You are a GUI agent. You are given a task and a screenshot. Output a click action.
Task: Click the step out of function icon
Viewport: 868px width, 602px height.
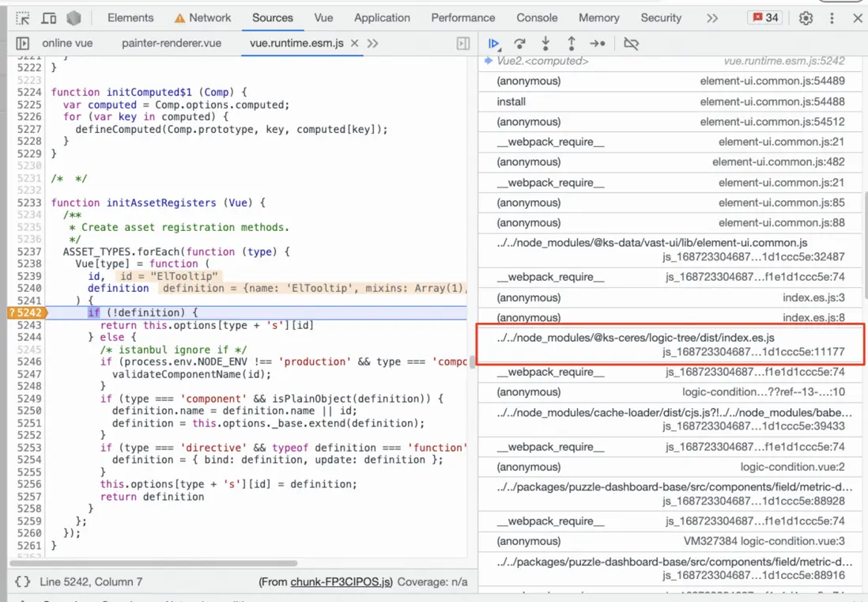[571, 44]
